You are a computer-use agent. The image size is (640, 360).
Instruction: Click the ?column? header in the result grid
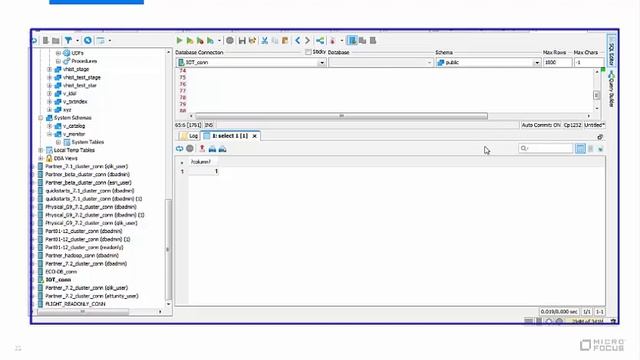tap(201, 162)
